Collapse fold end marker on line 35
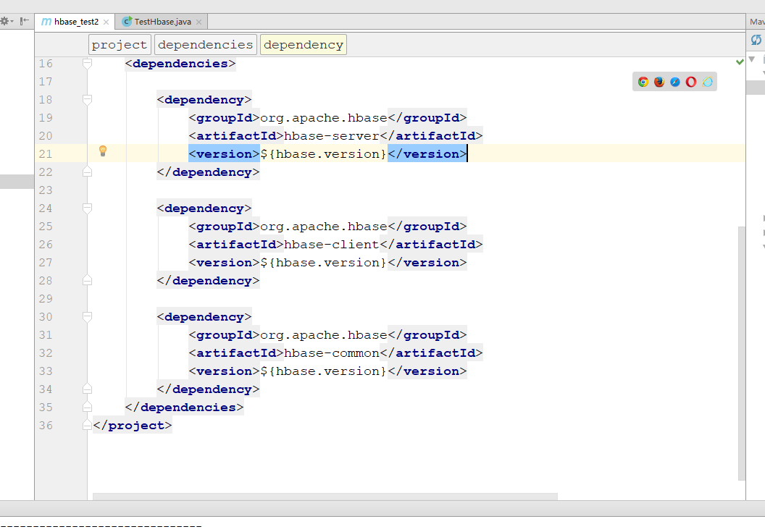 tap(88, 407)
